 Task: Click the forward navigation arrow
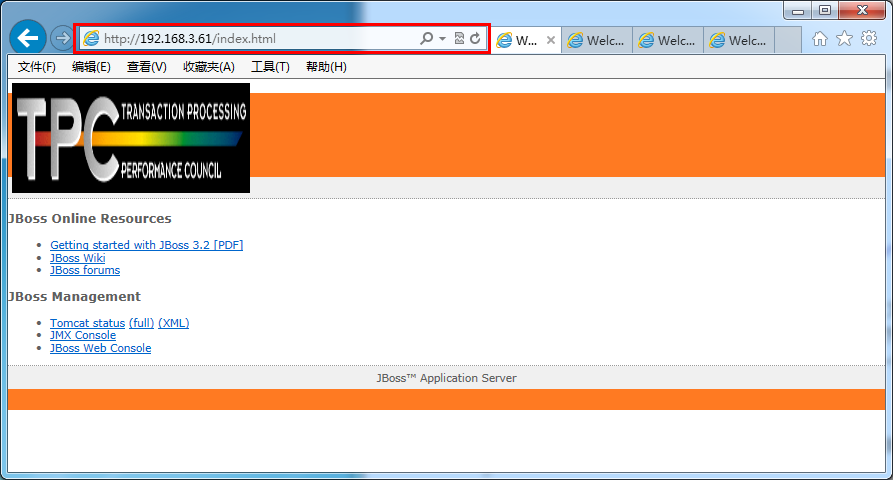tap(62, 38)
